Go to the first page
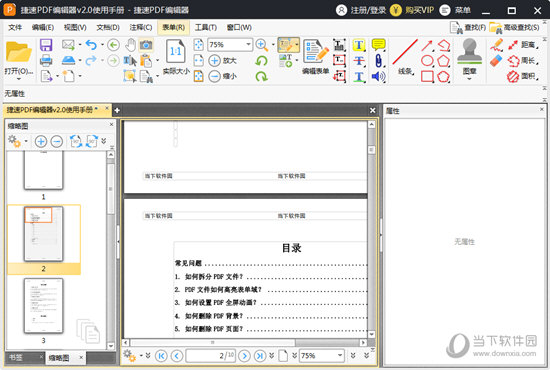The width and height of the screenshot is (550, 370). (161, 356)
